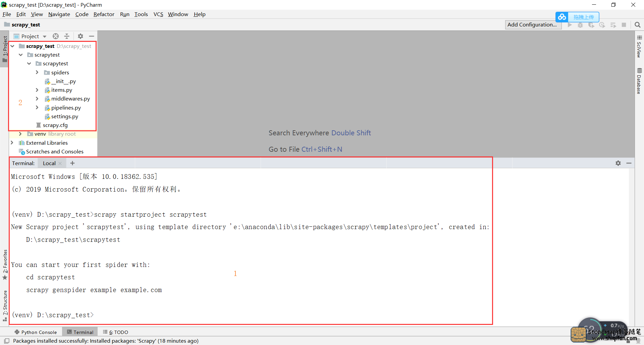This screenshot has height=345, width=644.
Task: Expand the middlewares.py node
Action: [37, 98]
